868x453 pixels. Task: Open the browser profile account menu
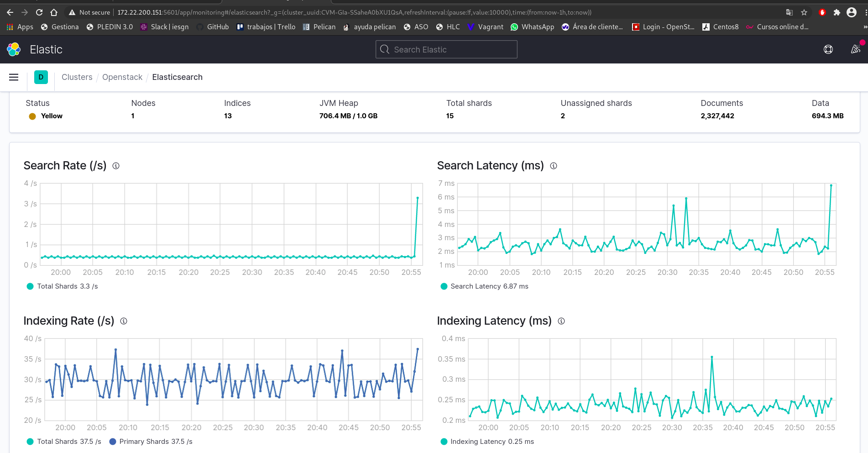point(851,12)
